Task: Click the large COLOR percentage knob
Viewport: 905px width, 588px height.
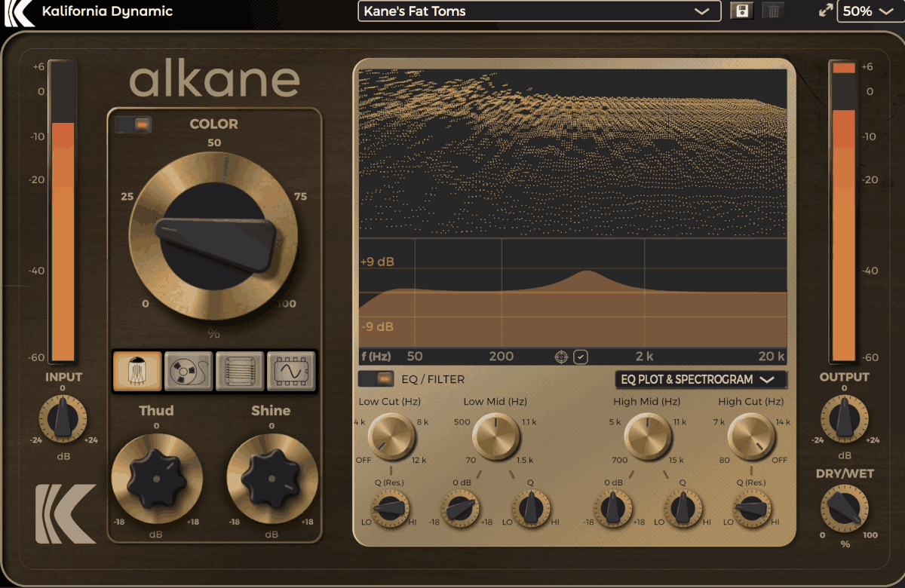Action: click(x=214, y=234)
